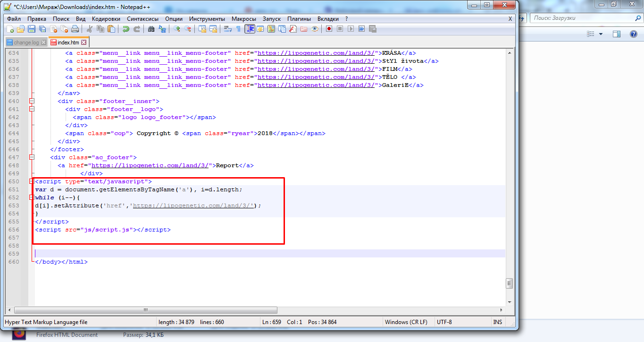The height and width of the screenshot is (342, 644).
Task: Click the Zoom Out magnifier icon
Action: [187, 29]
